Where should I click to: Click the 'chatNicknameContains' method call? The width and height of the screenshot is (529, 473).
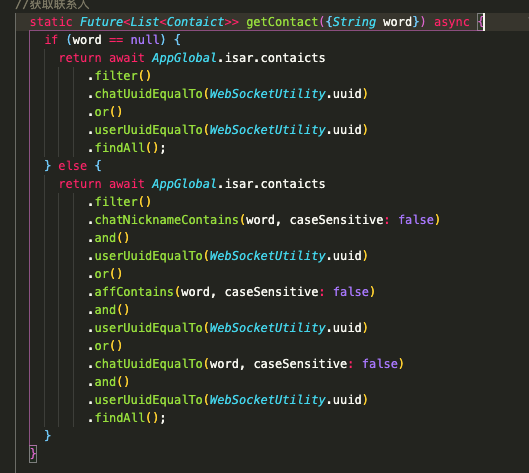pos(166,220)
